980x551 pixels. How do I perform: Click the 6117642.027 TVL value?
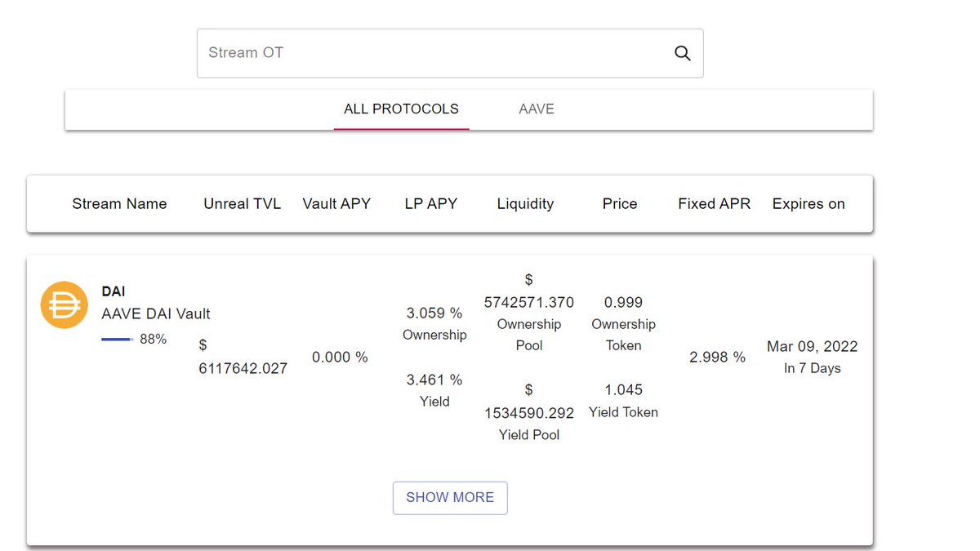point(243,357)
